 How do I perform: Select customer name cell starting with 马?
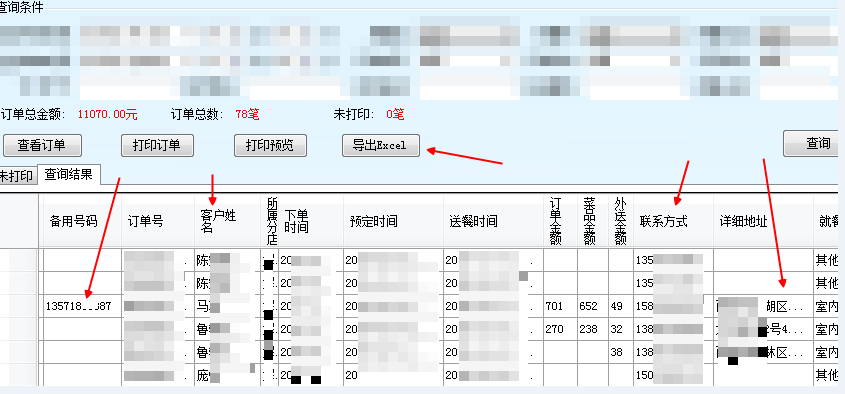tap(227, 306)
